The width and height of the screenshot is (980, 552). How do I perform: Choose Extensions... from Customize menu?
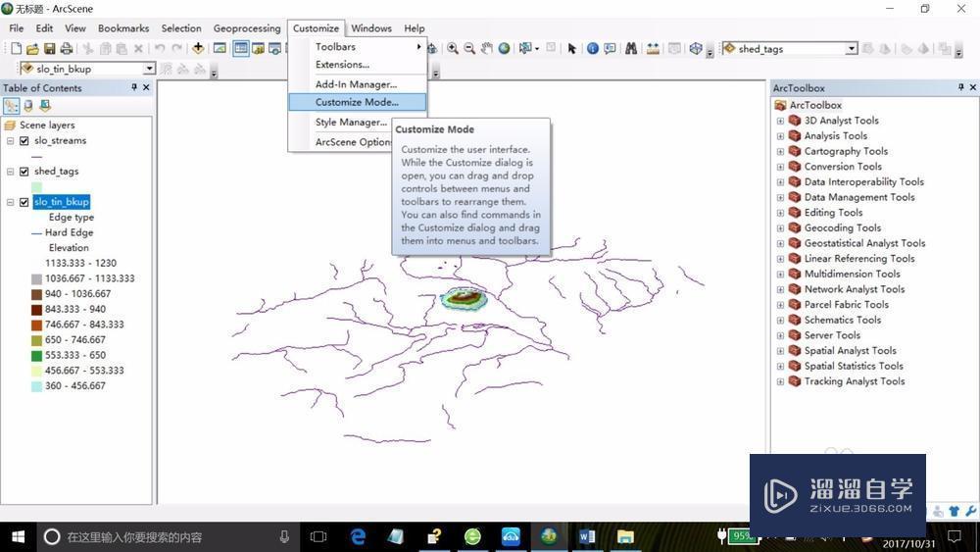click(358, 65)
